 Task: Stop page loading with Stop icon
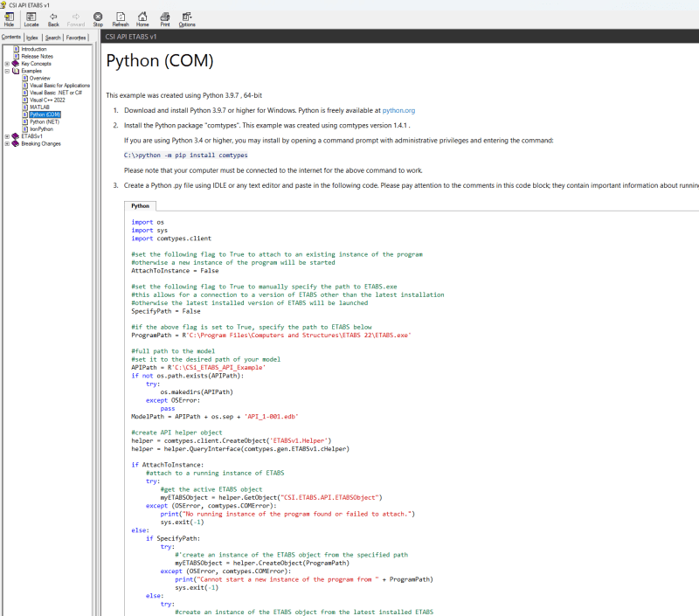[98, 19]
